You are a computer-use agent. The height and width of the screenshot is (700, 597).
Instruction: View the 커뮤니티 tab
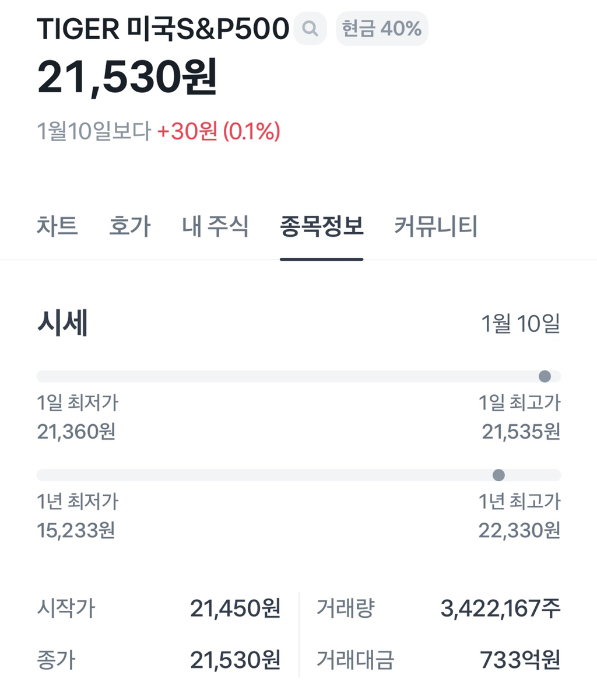(x=434, y=228)
